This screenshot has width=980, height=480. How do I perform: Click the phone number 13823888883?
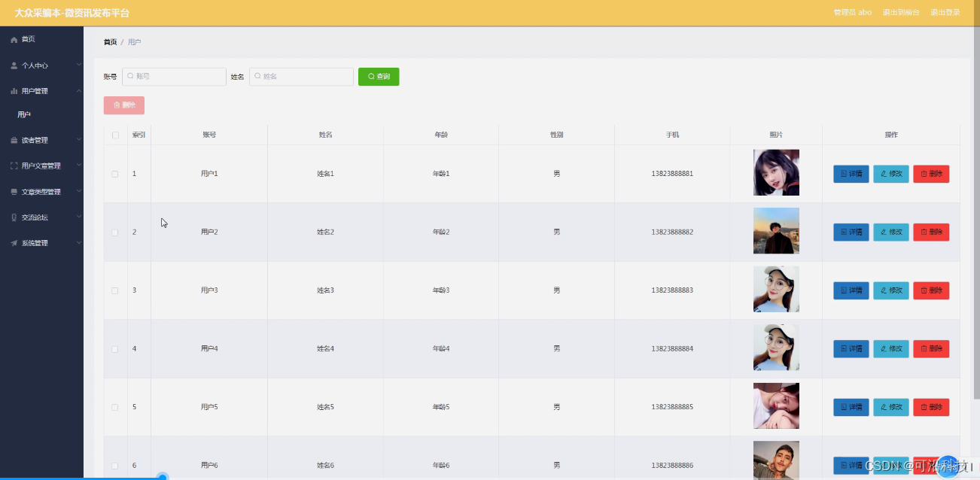672,290
